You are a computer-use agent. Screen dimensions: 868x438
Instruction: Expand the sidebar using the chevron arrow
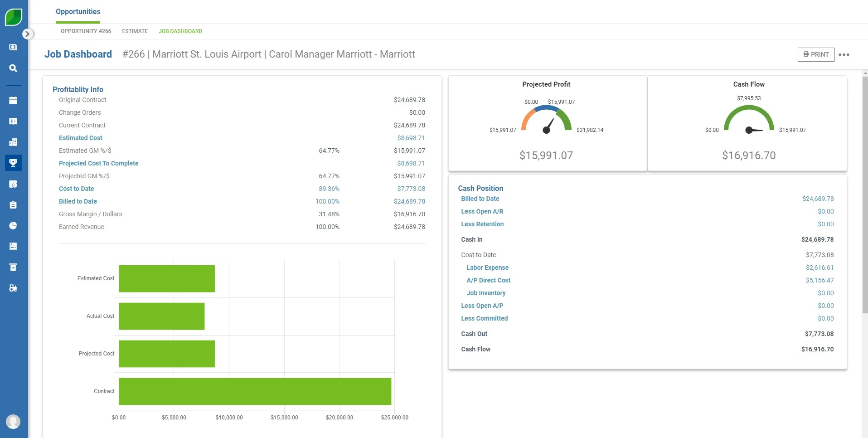pyautogui.click(x=28, y=34)
